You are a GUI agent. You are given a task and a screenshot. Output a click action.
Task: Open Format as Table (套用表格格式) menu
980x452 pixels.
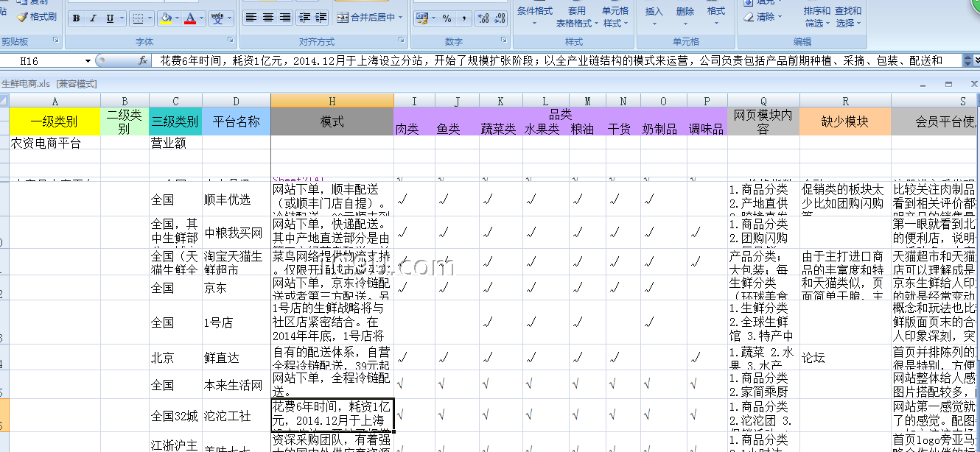577,16
